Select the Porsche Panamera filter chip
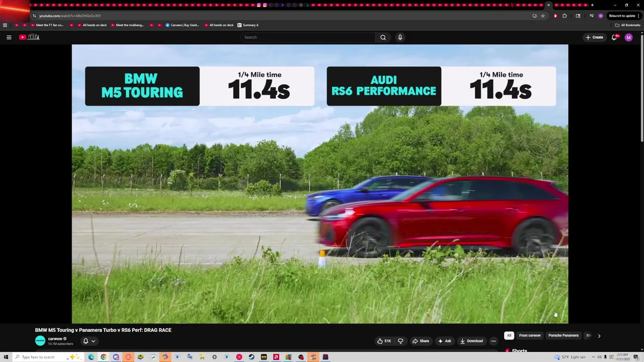This screenshot has width=644, height=362. [563, 335]
